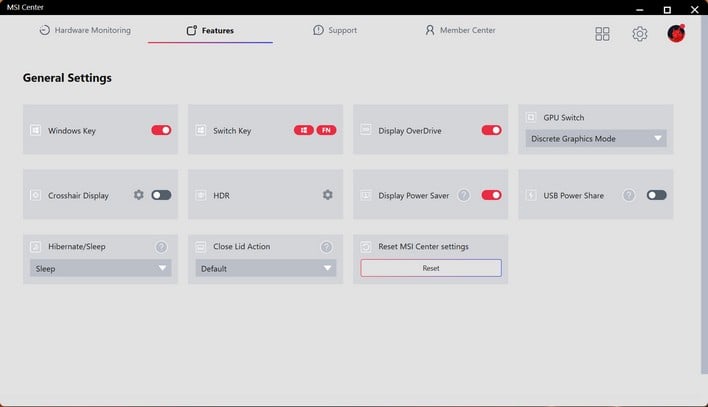This screenshot has width=708, height=407.
Task: Select the FN Switch Key option
Action: tap(326, 130)
